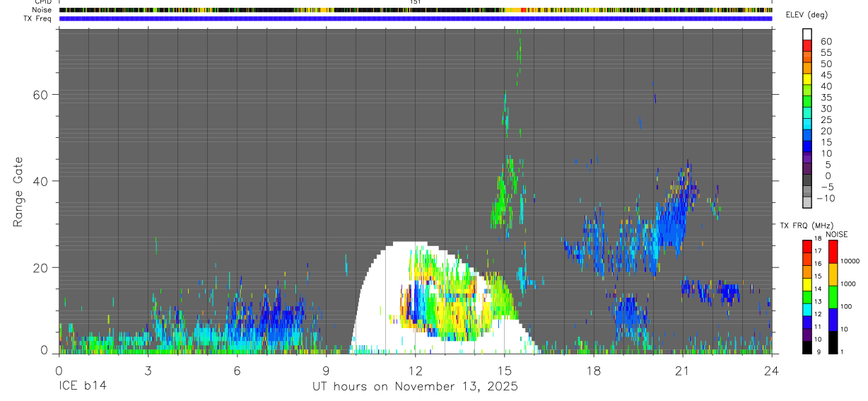Click the "UT hours on November 13, 2025" label

point(416,387)
